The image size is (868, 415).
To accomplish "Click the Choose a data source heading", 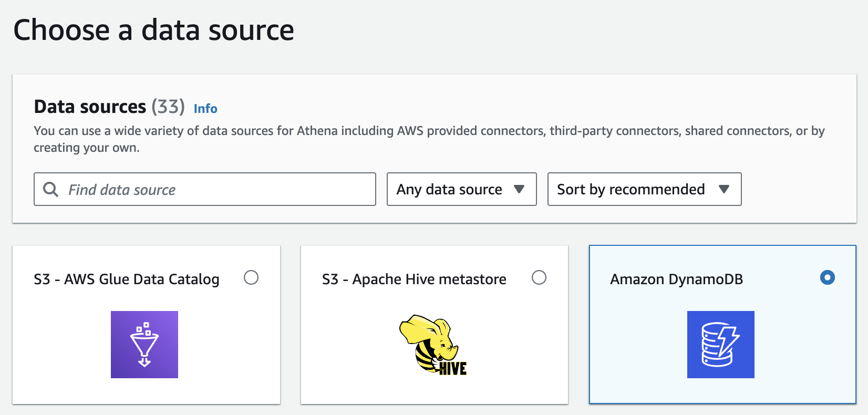I will (153, 30).
